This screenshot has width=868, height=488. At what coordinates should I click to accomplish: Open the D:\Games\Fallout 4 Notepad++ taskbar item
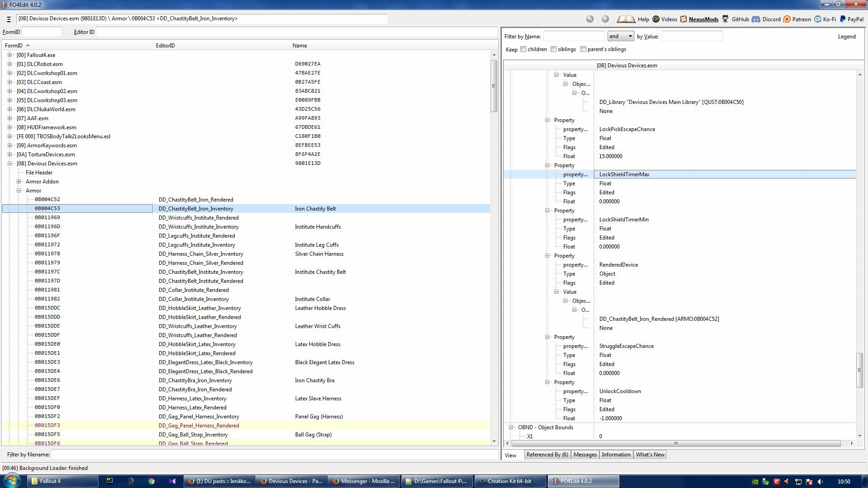click(x=437, y=481)
